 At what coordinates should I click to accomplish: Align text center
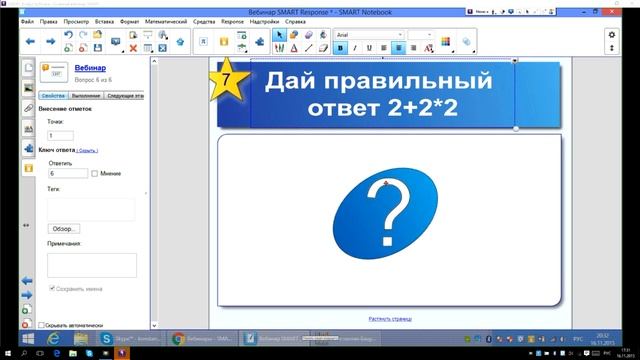398,48
